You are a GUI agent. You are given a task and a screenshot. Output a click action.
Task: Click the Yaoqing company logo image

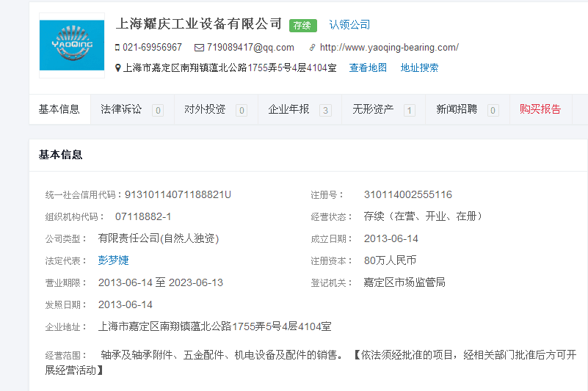pos(71,45)
